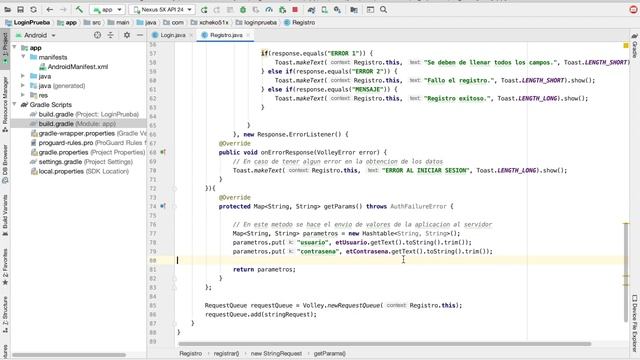
Task: Expand the res folder arrow
Action: click(23, 95)
